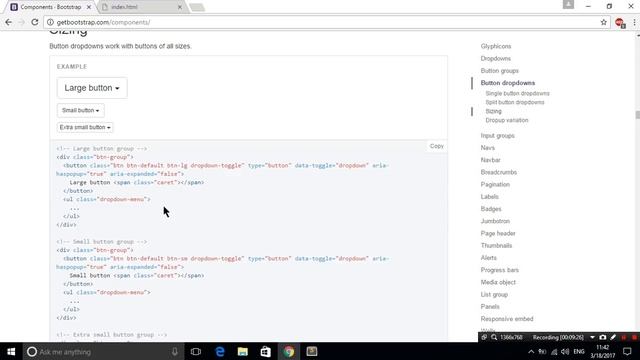Jump to Dropup variation subsection
640x360 pixels.
tap(507, 120)
